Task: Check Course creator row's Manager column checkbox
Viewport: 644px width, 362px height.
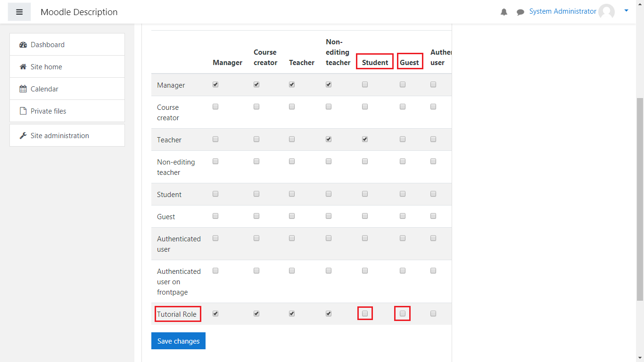Action: 215,107
